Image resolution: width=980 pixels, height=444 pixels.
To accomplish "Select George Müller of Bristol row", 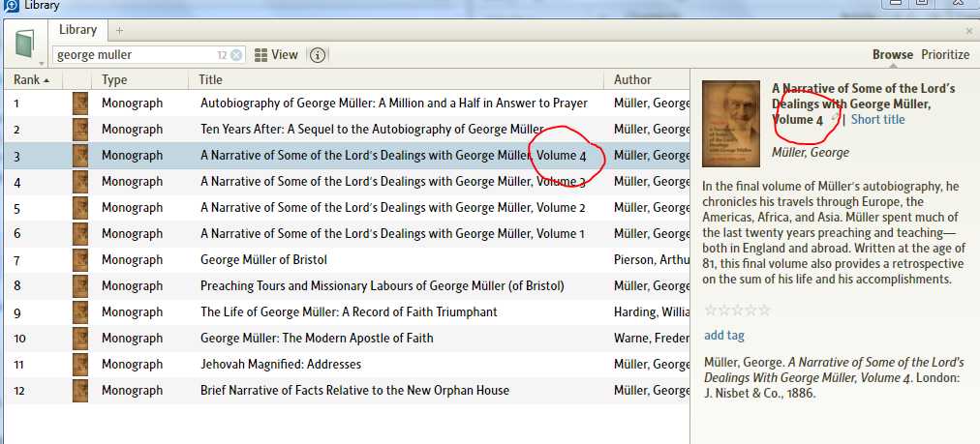I will 348,260.
